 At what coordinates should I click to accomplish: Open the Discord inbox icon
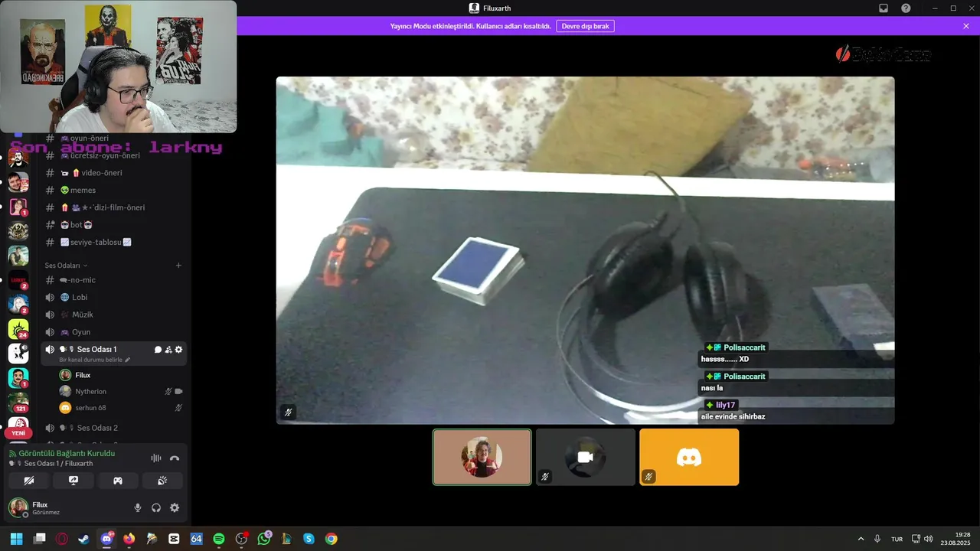click(x=883, y=8)
